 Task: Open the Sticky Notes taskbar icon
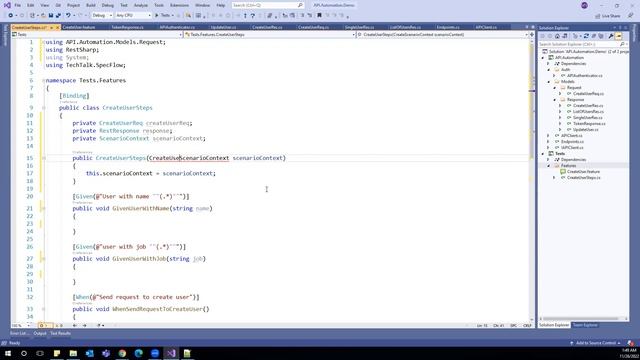(57, 353)
